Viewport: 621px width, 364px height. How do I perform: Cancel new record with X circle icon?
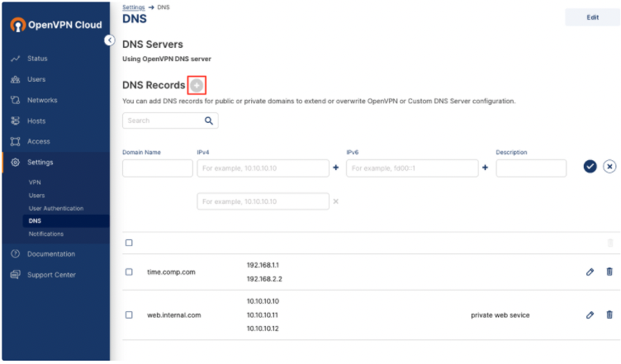click(x=609, y=167)
